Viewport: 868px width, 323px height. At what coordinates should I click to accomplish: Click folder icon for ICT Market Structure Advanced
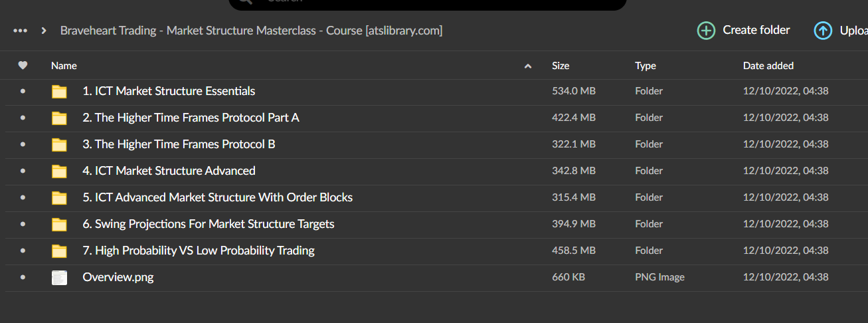coord(60,171)
